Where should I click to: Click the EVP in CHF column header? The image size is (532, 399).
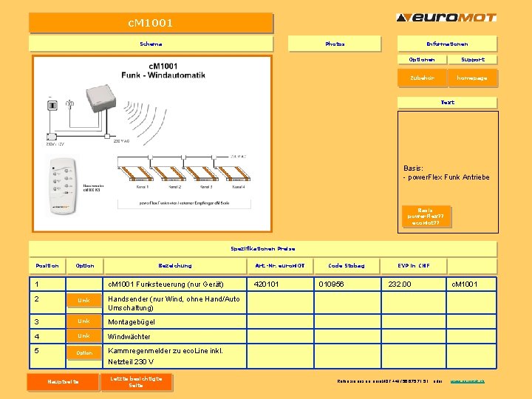pyautogui.click(x=414, y=266)
